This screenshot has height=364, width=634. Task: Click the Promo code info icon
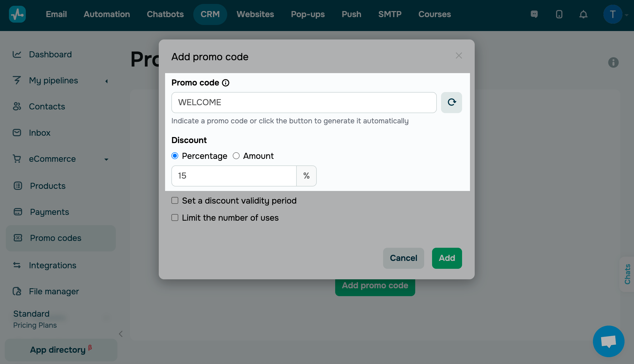[226, 83]
